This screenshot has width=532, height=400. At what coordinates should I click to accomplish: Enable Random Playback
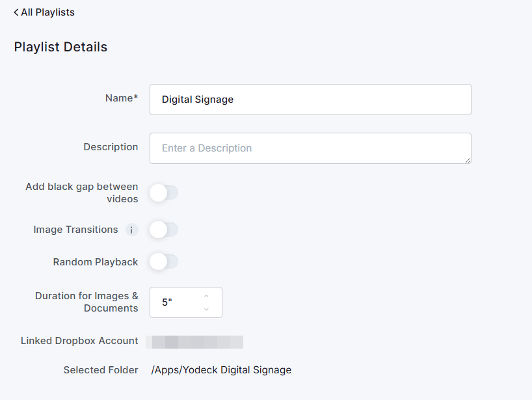coord(163,261)
